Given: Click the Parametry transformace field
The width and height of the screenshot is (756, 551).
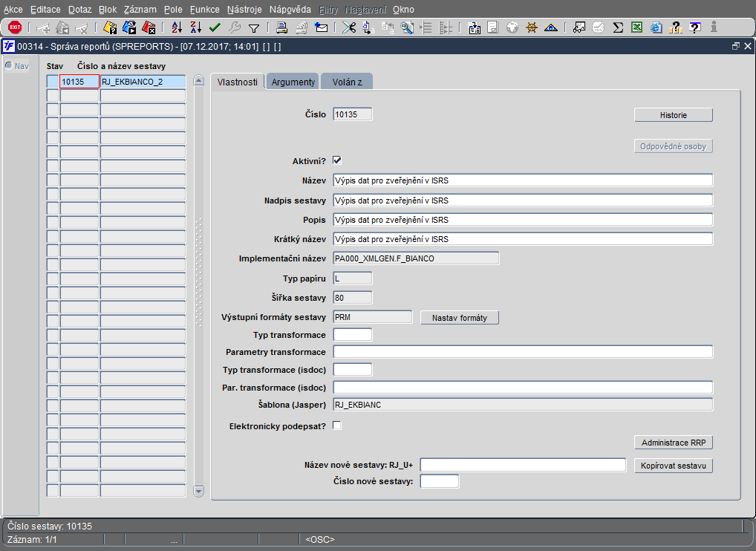Looking at the screenshot, I should click(523, 352).
